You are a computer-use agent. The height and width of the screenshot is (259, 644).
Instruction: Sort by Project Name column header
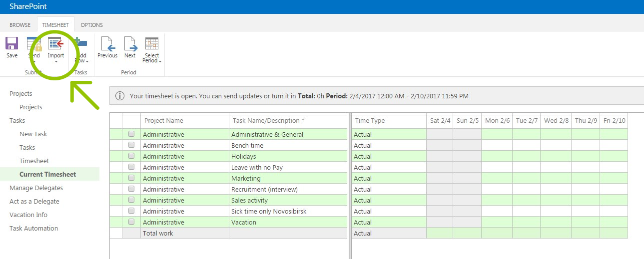point(184,121)
